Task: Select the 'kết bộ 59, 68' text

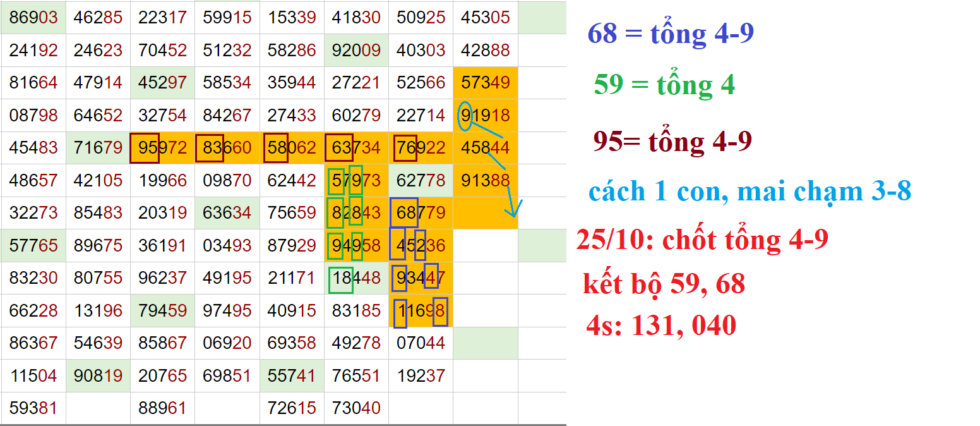Action: (664, 284)
